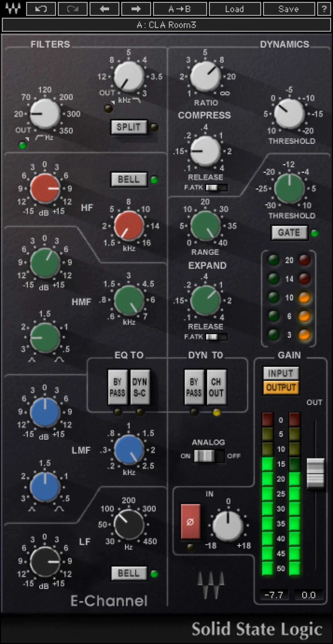Copy setup A to B
The height and width of the screenshot is (644, 333).
click(180, 9)
